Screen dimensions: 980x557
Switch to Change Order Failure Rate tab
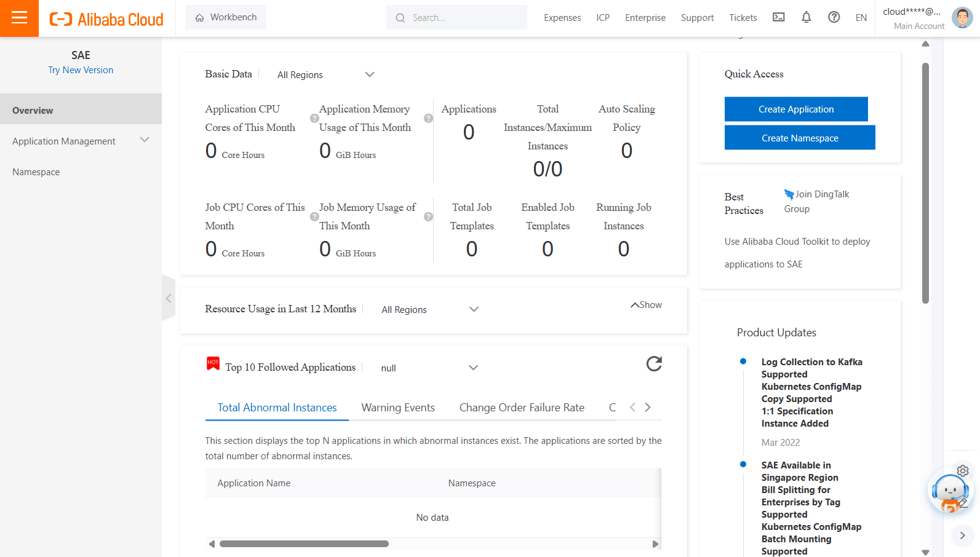point(522,408)
